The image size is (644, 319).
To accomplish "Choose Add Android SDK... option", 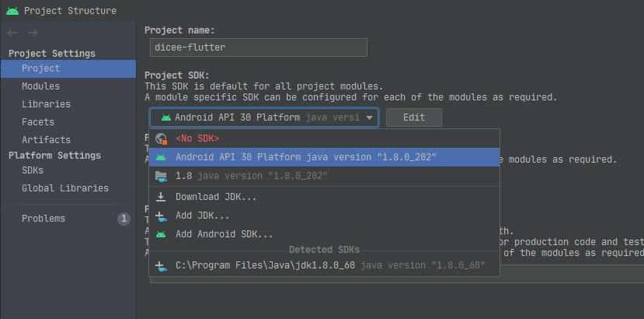I will pyautogui.click(x=324, y=235).
